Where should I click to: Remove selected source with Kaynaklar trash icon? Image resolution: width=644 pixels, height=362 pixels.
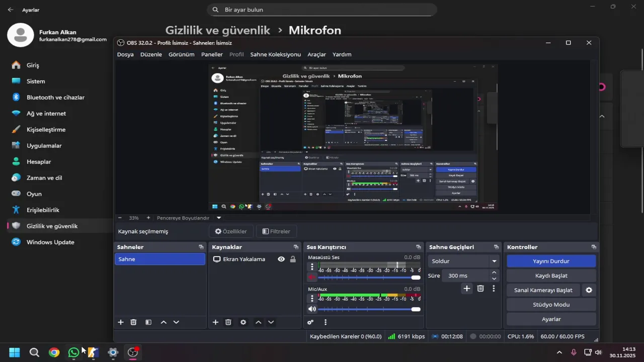point(228,322)
